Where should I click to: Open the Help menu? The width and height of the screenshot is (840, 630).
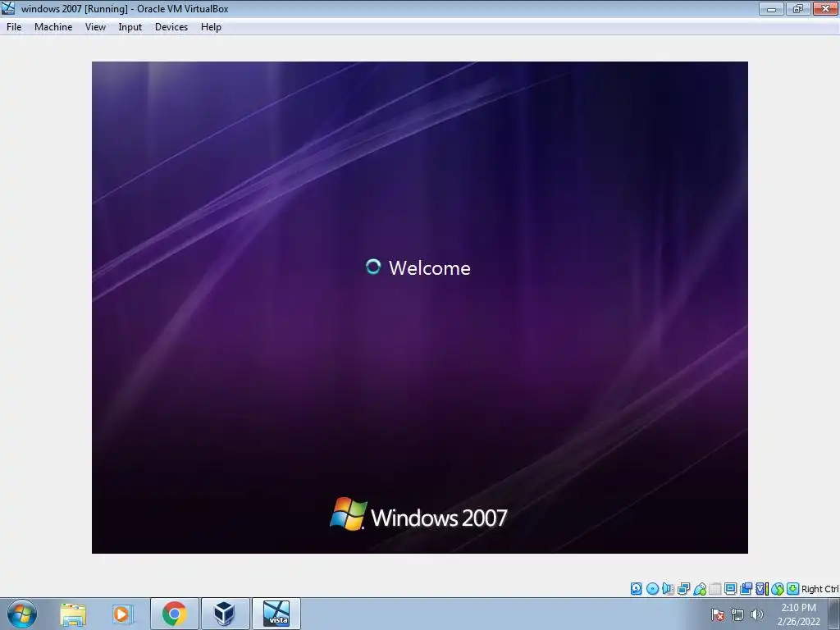pos(211,27)
